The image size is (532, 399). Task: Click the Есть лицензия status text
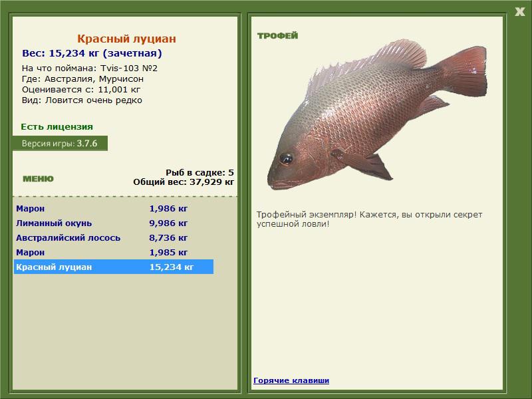[x=57, y=126]
